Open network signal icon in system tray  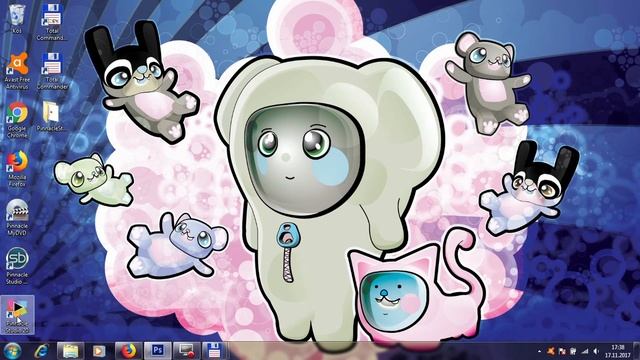point(585,351)
